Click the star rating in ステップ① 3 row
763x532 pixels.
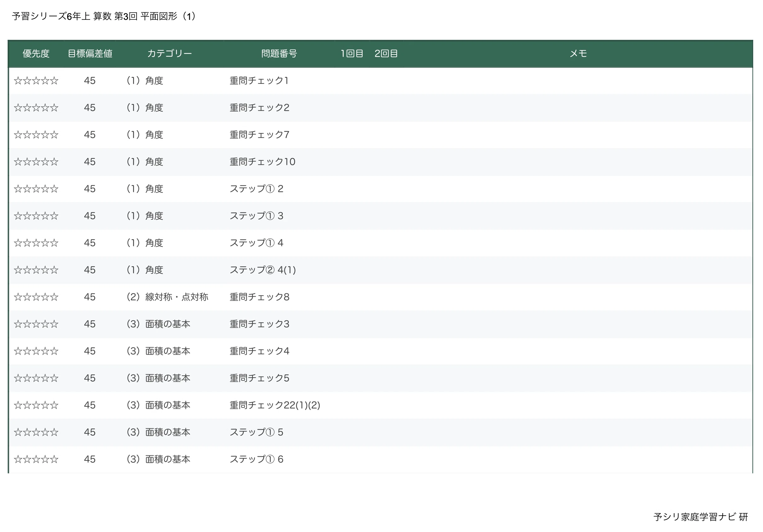point(36,216)
